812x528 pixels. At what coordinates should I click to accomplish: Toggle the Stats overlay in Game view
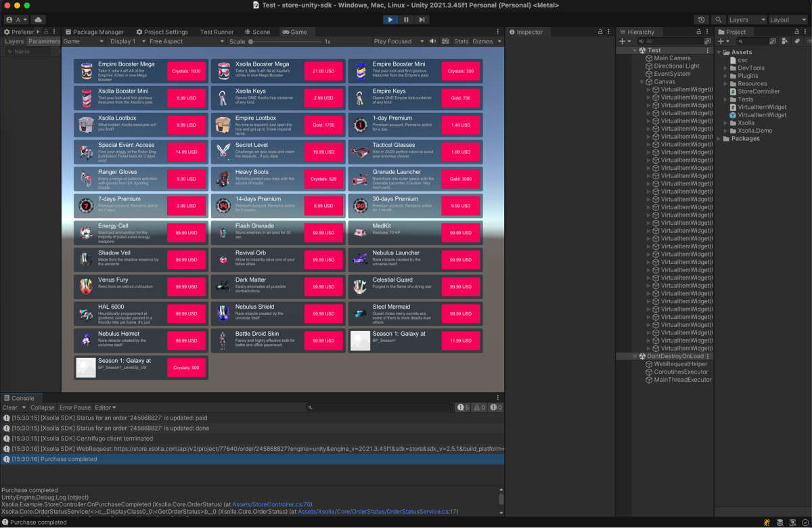click(461, 41)
